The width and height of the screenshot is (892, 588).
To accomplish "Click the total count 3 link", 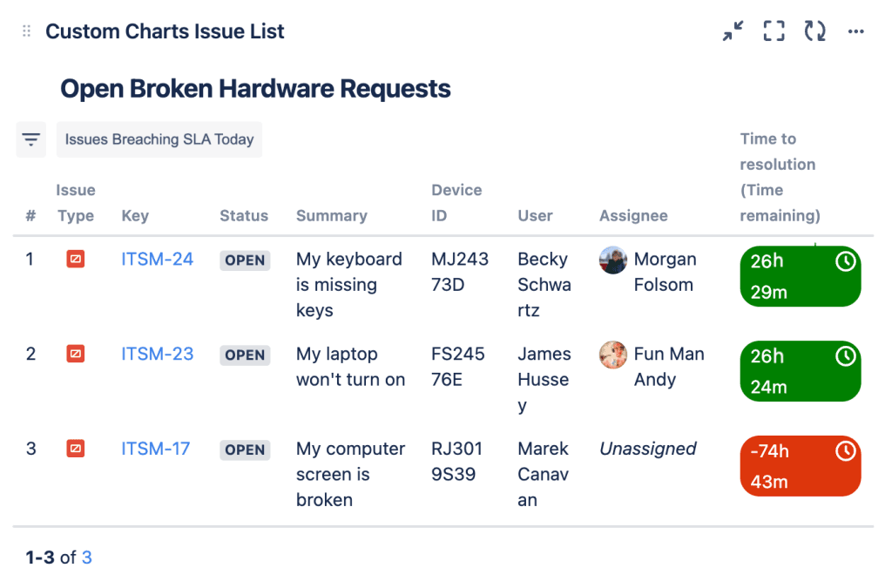I will point(87,558).
